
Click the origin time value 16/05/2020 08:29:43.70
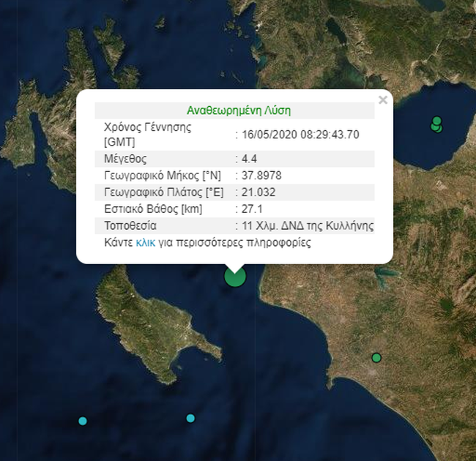point(300,135)
